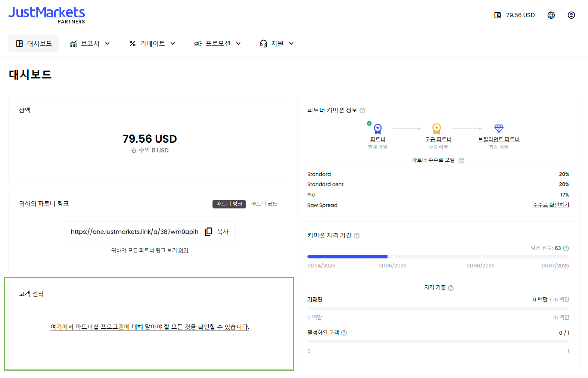Click the 리베이트 percent icon

132,44
